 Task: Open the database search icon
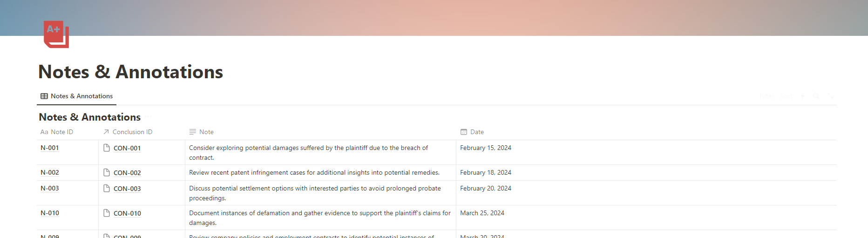point(816,96)
